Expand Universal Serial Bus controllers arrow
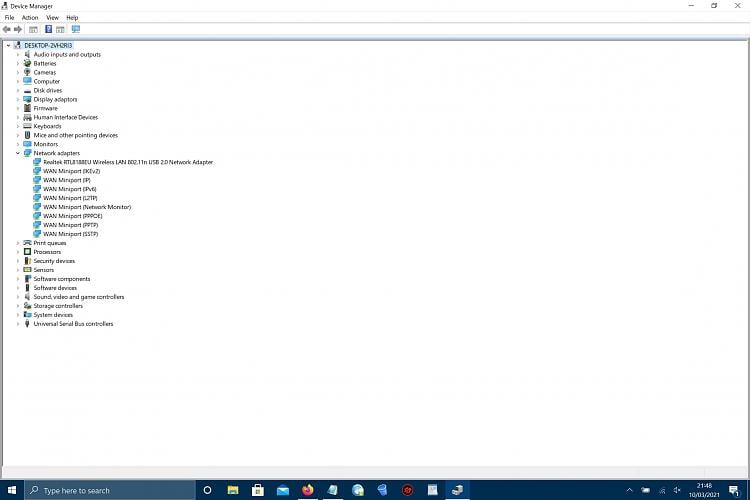This screenshot has width=750, height=500. pos(18,324)
